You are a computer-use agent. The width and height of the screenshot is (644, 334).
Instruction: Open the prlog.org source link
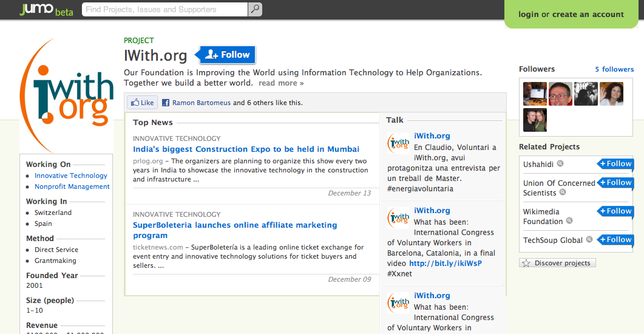[148, 161]
